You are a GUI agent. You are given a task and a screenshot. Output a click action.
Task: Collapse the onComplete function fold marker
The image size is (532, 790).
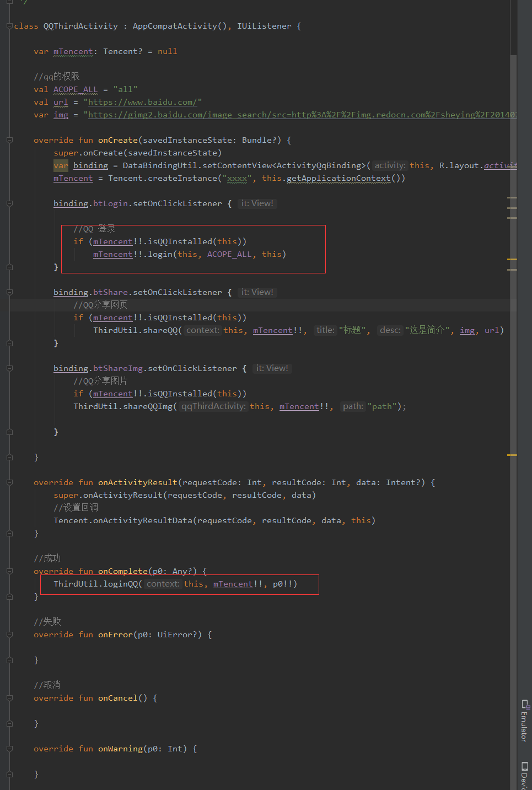(9, 571)
